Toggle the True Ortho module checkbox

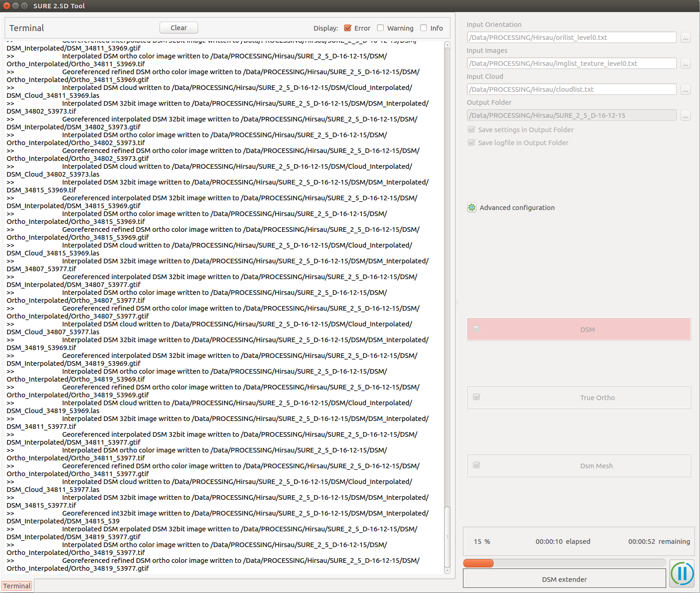coord(476,397)
